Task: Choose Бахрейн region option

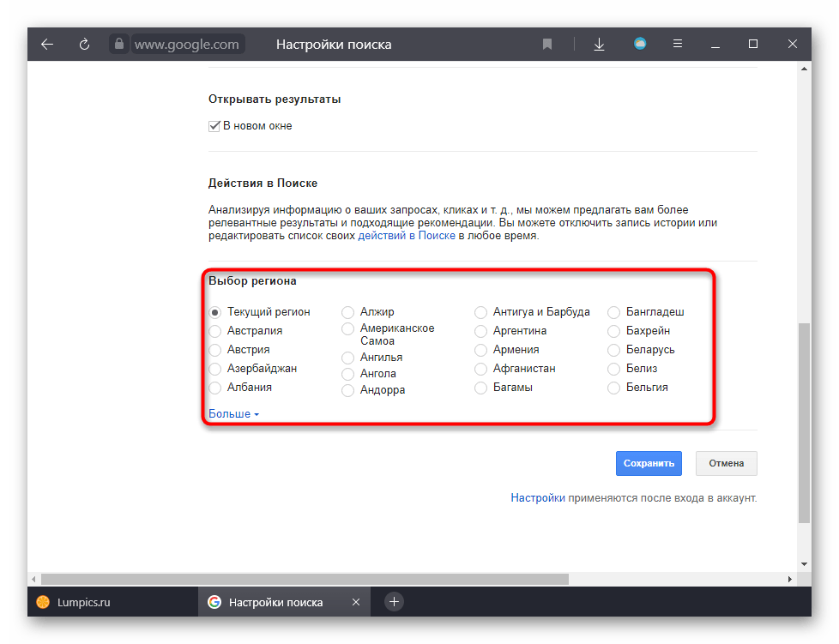Action: coord(613,331)
